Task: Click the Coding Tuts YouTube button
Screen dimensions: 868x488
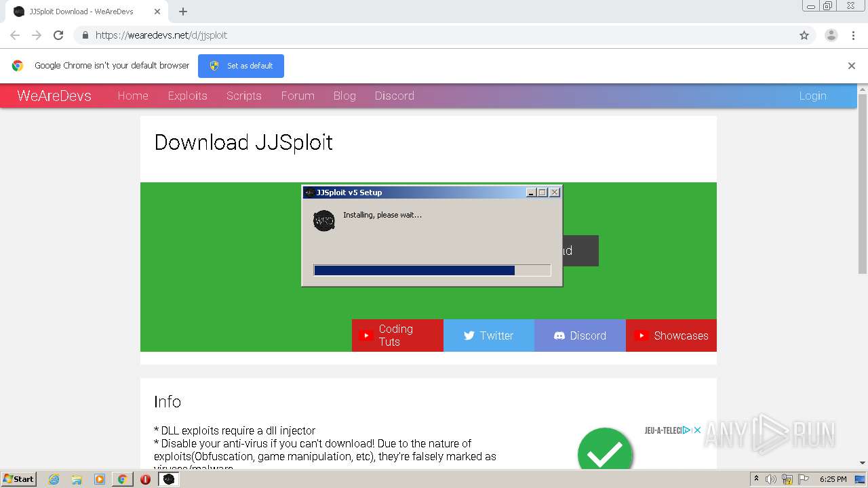Action: tap(397, 335)
